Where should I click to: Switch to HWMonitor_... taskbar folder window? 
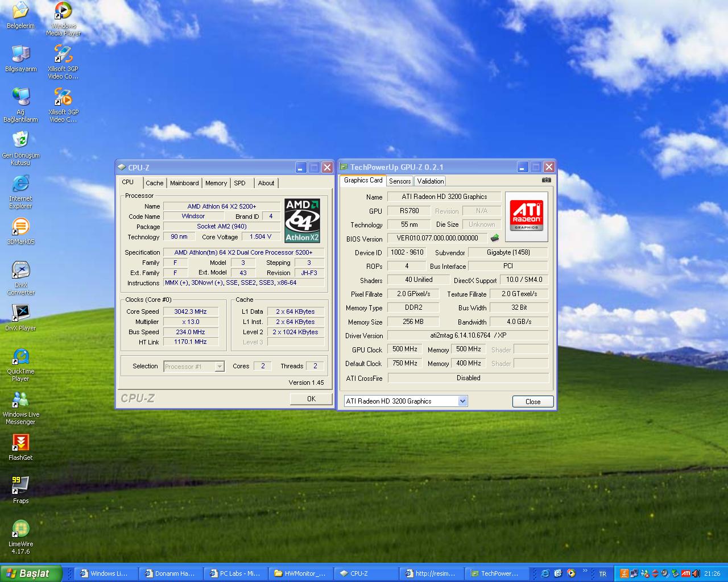[x=302, y=573]
